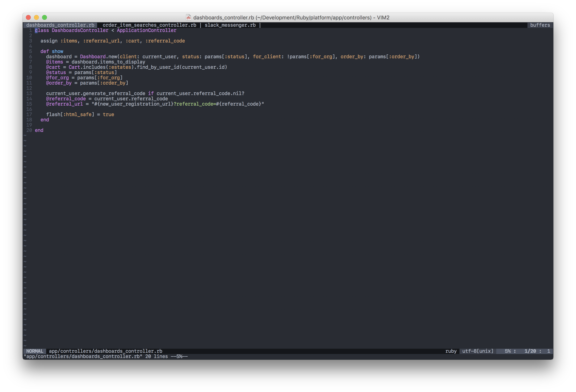Minimize window using yellow button
This screenshot has width=576, height=392.
click(36, 17)
